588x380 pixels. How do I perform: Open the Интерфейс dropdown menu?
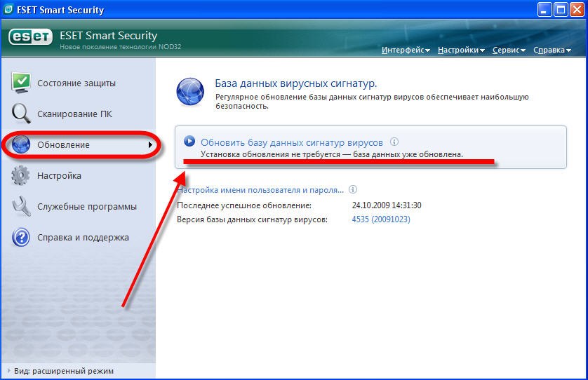pos(406,50)
